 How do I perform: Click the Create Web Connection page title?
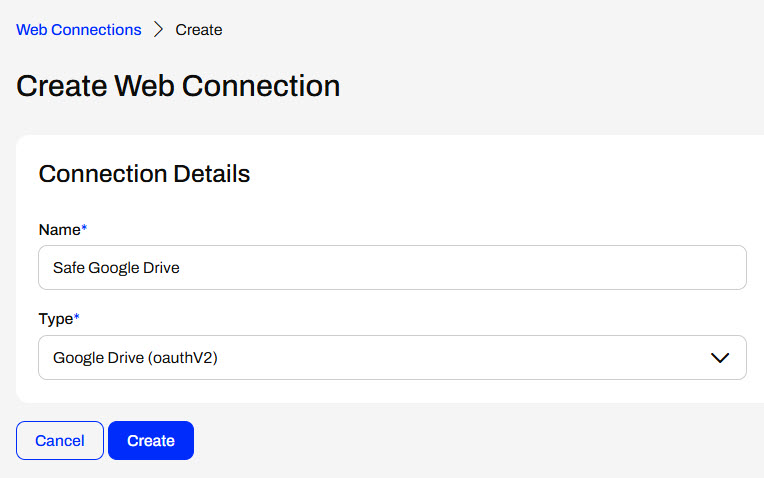click(x=178, y=86)
